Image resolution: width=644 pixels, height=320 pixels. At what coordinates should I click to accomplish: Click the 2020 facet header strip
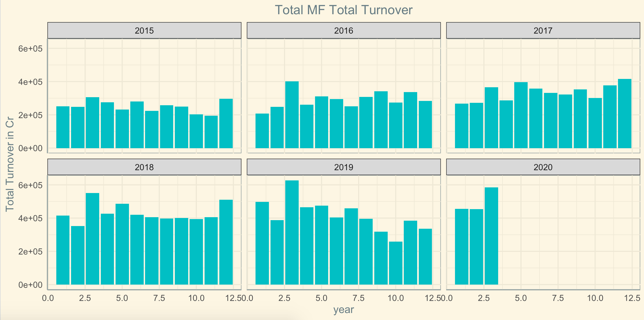pyautogui.click(x=543, y=167)
